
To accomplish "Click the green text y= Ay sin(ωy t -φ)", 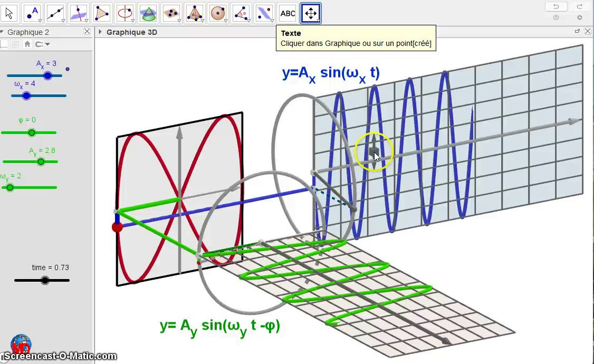I will [220, 327].
